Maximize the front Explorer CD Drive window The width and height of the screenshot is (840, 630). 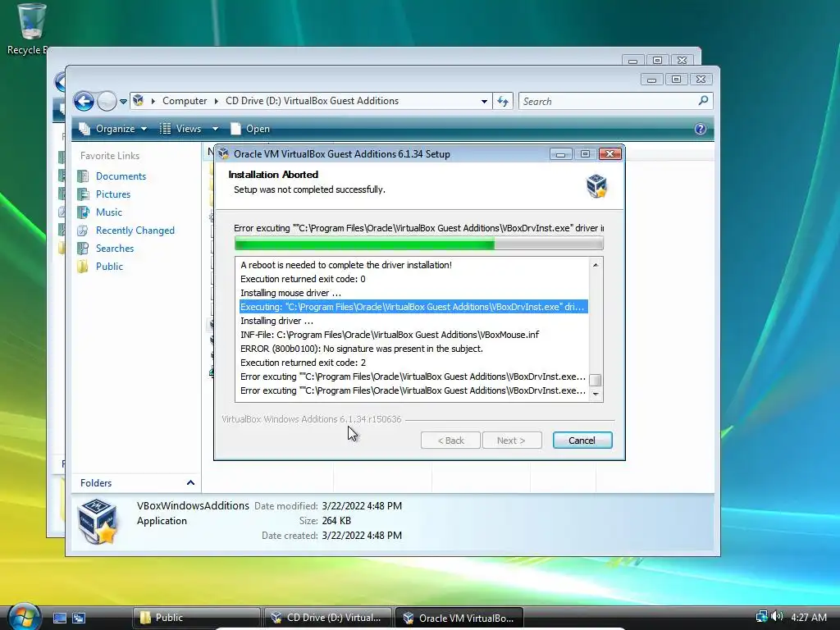(676, 80)
